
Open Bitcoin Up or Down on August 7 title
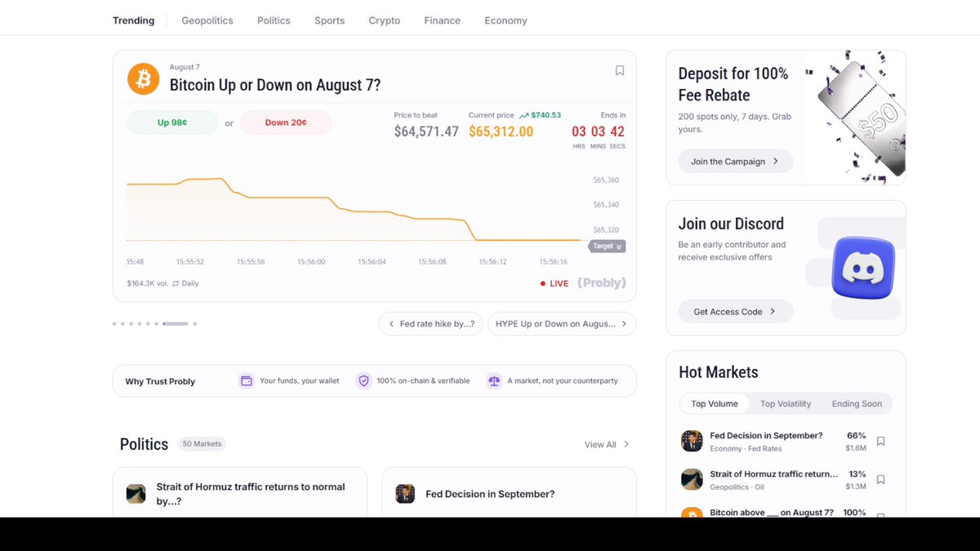275,85
